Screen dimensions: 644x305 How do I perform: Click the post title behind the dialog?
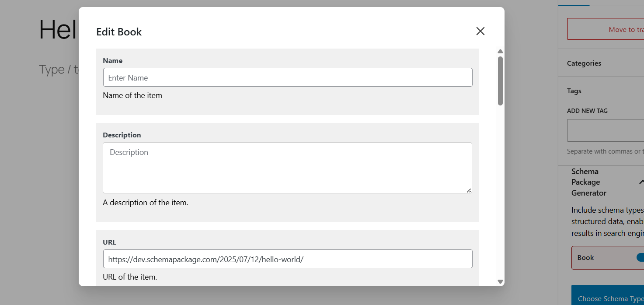(x=58, y=30)
